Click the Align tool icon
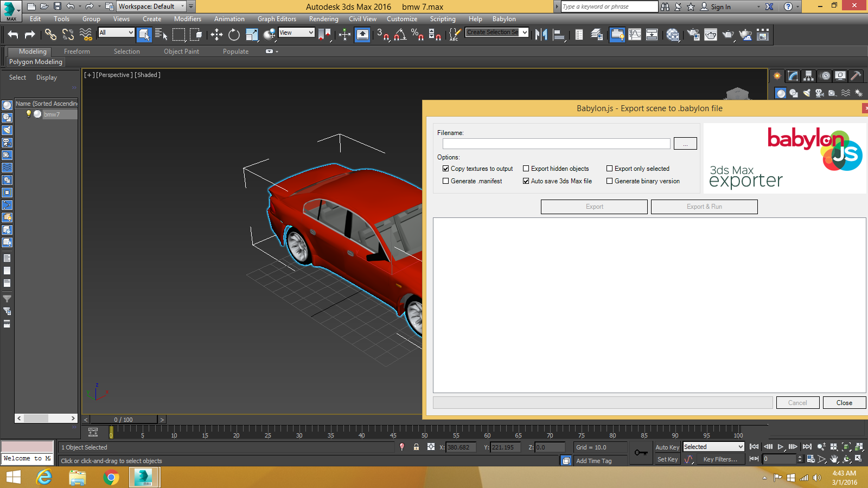This screenshot has width=868, height=488. pos(559,35)
